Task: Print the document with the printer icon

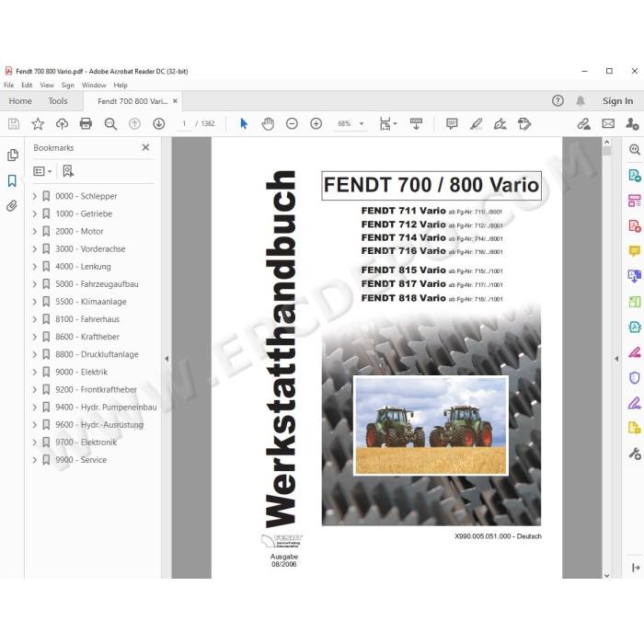Action: [x=86, y=123]
